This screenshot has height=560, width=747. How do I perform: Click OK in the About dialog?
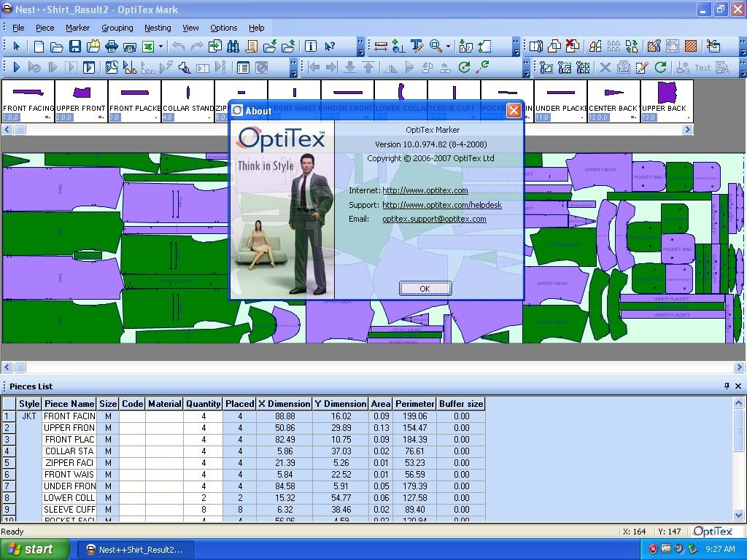pos(425,288)
